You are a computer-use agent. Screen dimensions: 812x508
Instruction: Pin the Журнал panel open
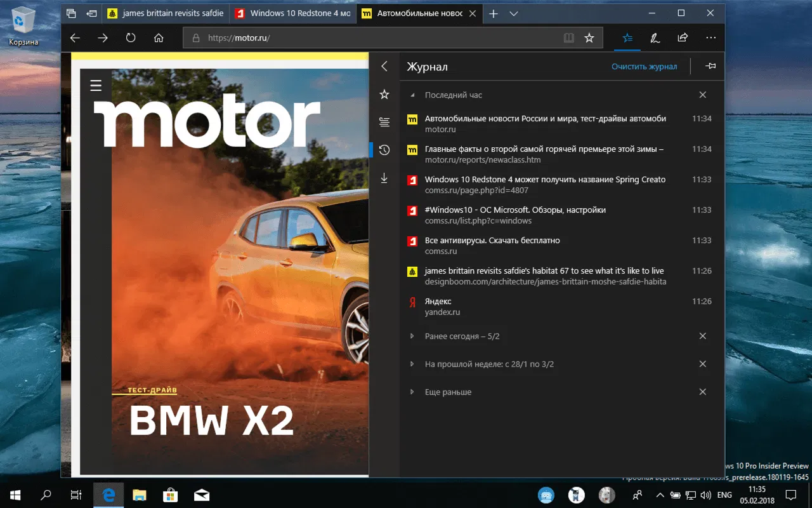coord(711,66)
